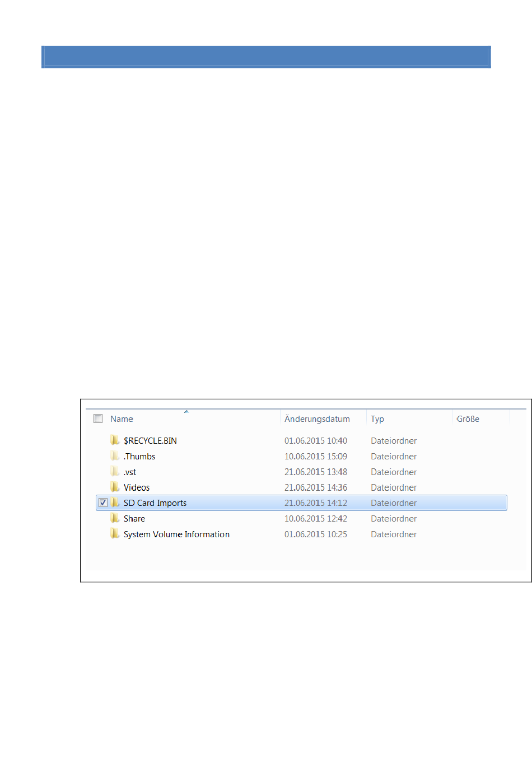The height and width of the screenshot is (772, 532).
Task: Click the date 01.06.2015 10:40
Action: 316,441
